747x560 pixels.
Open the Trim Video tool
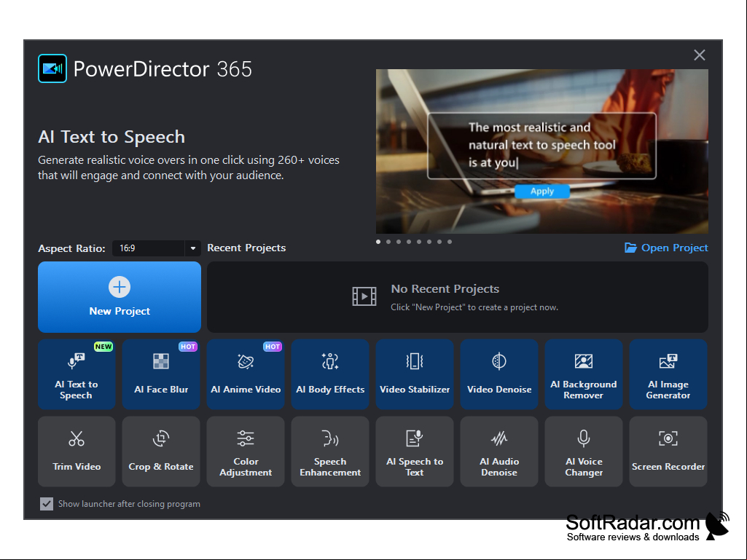(x=77, y=451)
